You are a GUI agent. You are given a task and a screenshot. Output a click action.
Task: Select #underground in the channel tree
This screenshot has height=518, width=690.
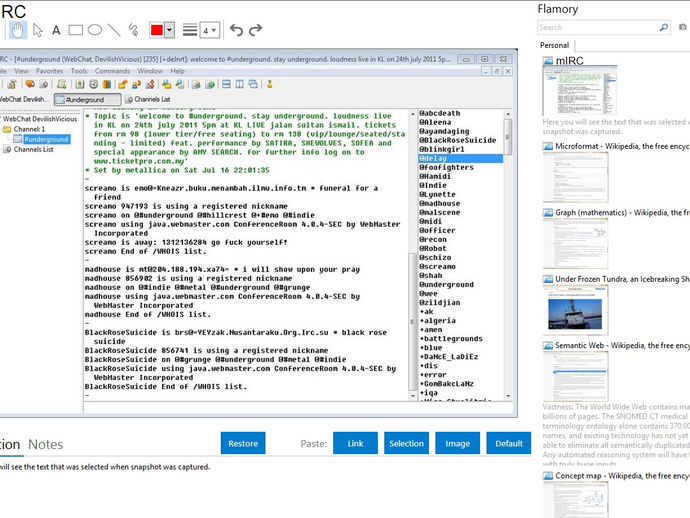46,140
